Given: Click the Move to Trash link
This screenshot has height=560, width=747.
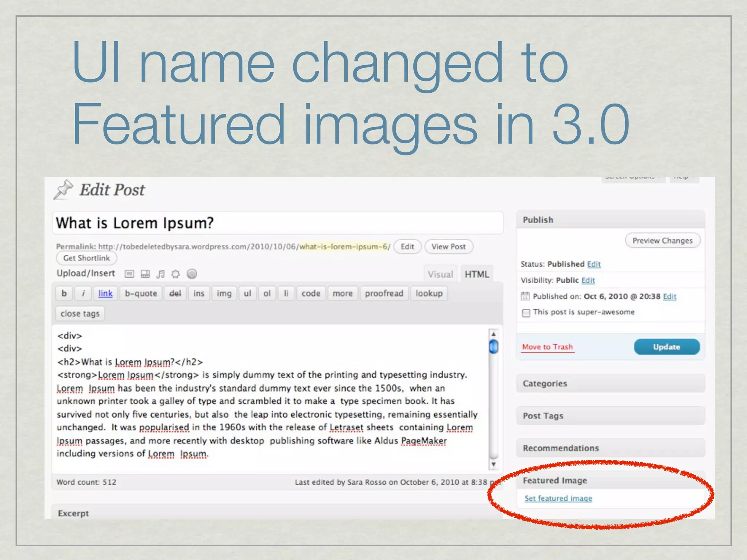Looking at the screenshot, I should [547, 347].
